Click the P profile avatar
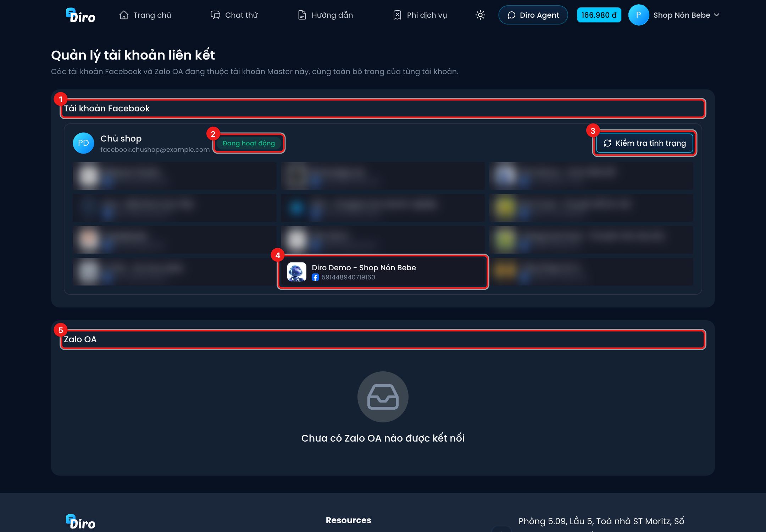 (x=638, y=15)
